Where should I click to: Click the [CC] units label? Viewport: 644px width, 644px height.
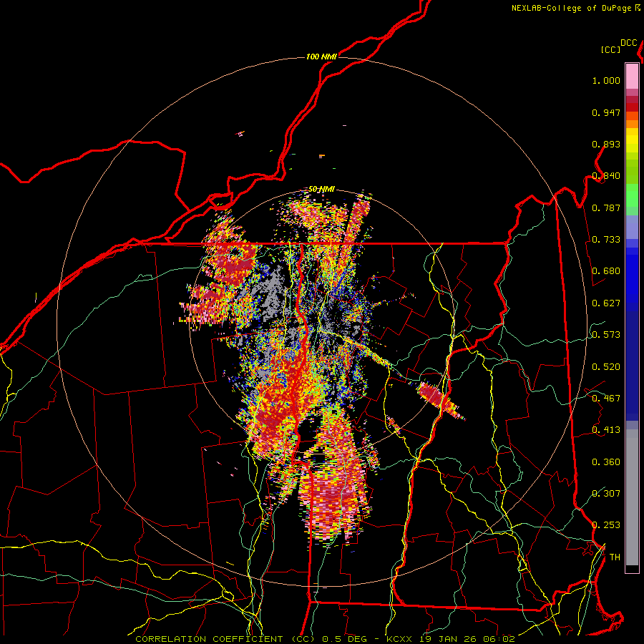611,49
